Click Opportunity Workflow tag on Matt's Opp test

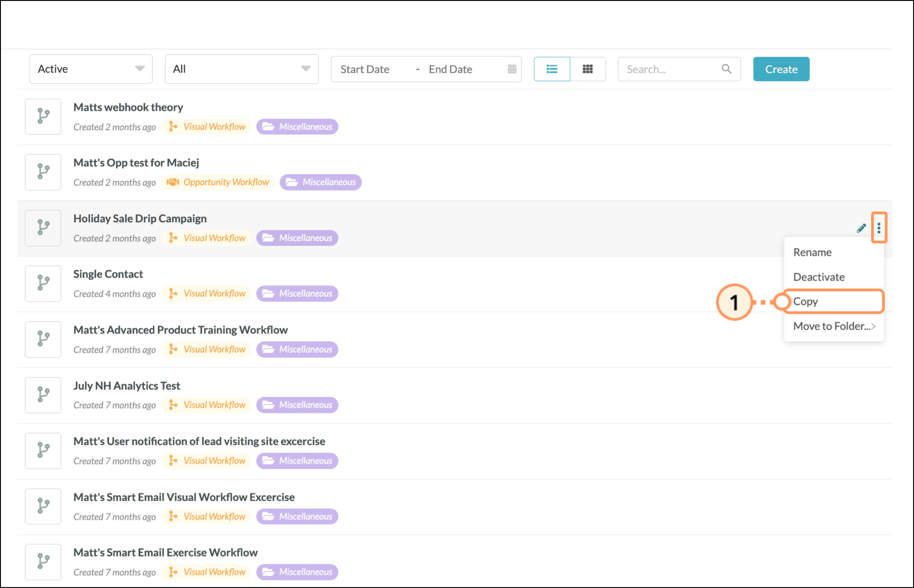pyautogui.click(x=218, y=182)
